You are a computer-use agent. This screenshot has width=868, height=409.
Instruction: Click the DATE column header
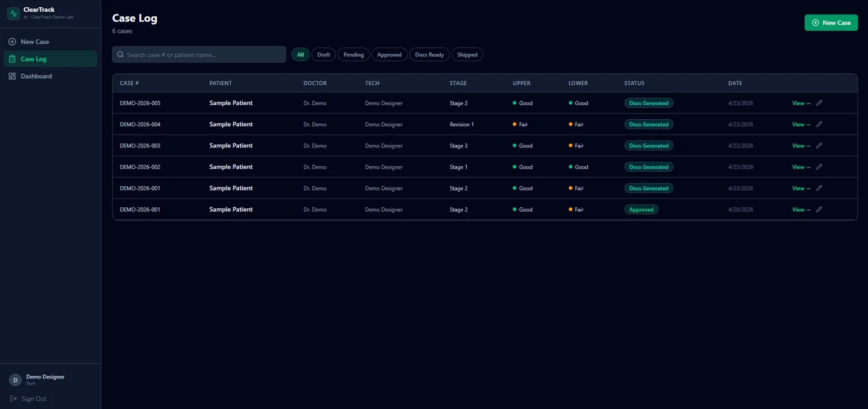pyautogui.click(x=735, y=83)
